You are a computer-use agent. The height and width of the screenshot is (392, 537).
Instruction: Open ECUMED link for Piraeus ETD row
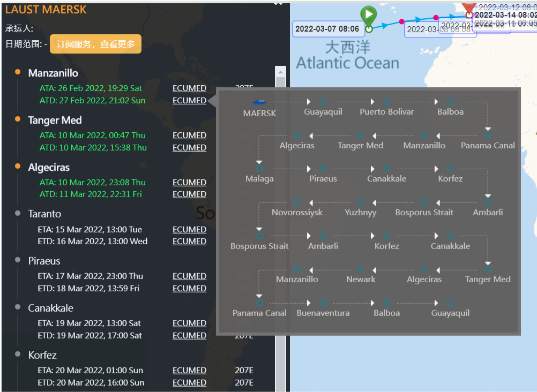189,288
